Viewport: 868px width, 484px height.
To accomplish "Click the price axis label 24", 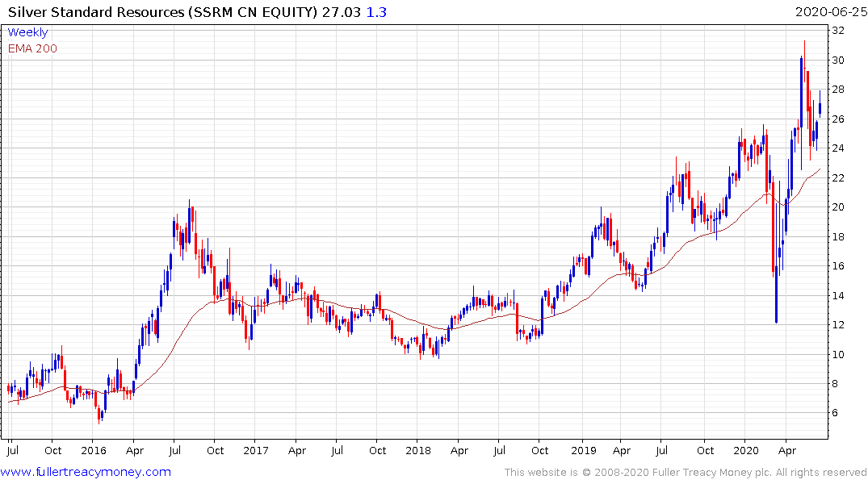I will 838,148.
